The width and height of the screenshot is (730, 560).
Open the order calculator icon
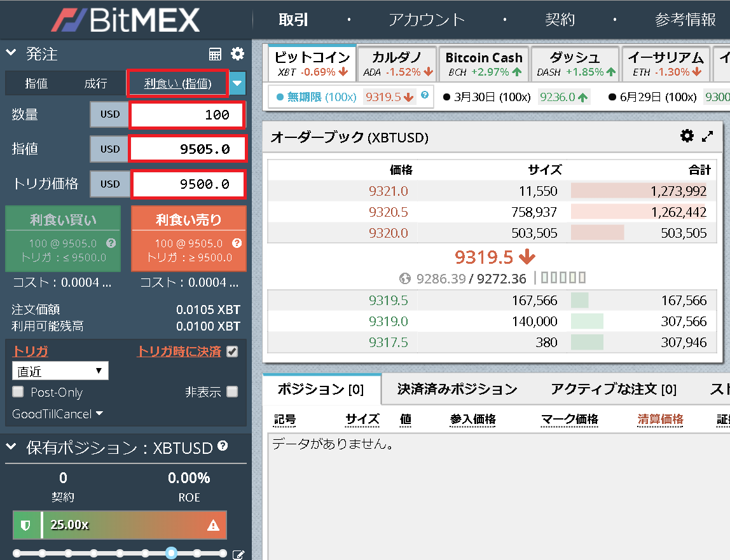[215, 54]
